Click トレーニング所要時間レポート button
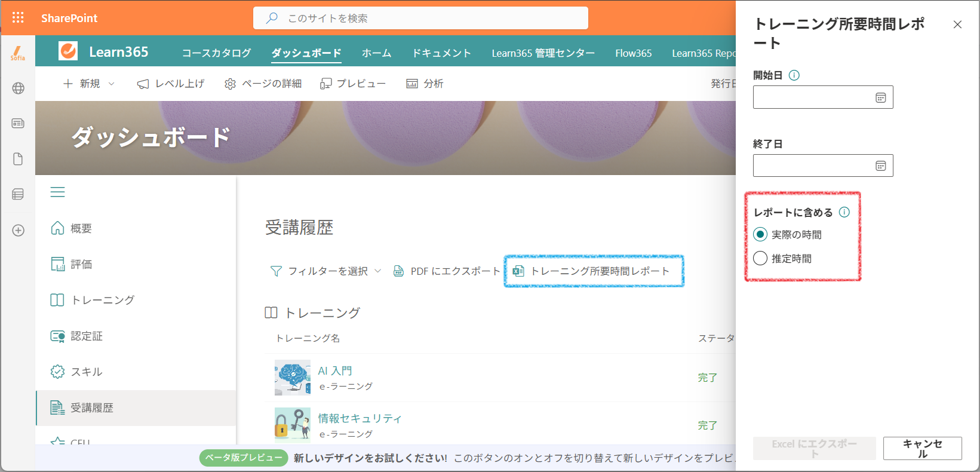Image resolution: width=980 pixels, height=472 pixels. pos(592,271)
